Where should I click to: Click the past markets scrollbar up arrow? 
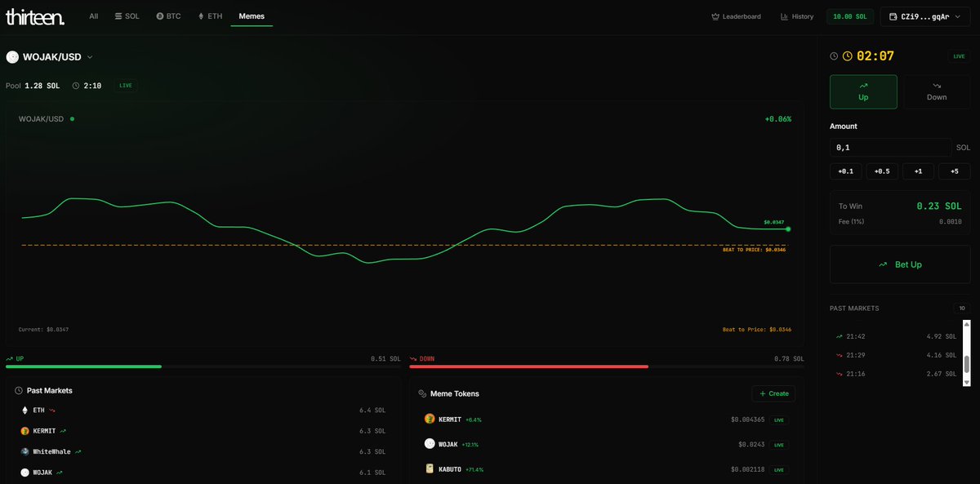(967, 324)
